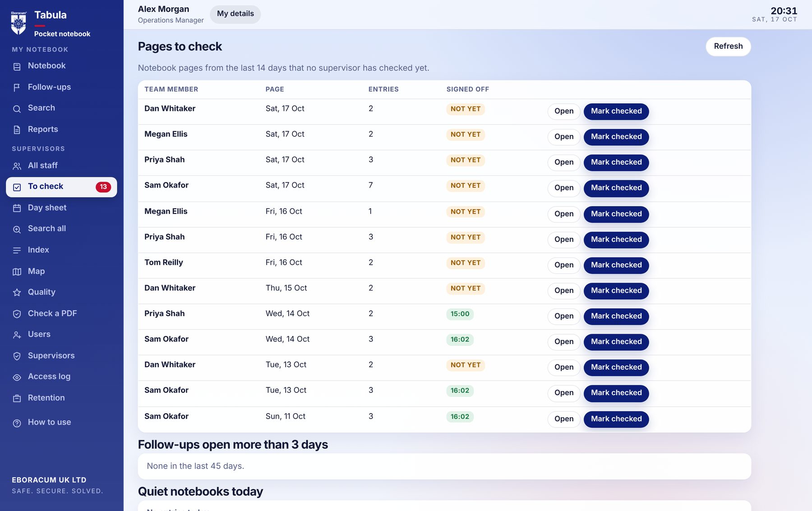Click the Eboracum shield logo

(x=18, y=23)
